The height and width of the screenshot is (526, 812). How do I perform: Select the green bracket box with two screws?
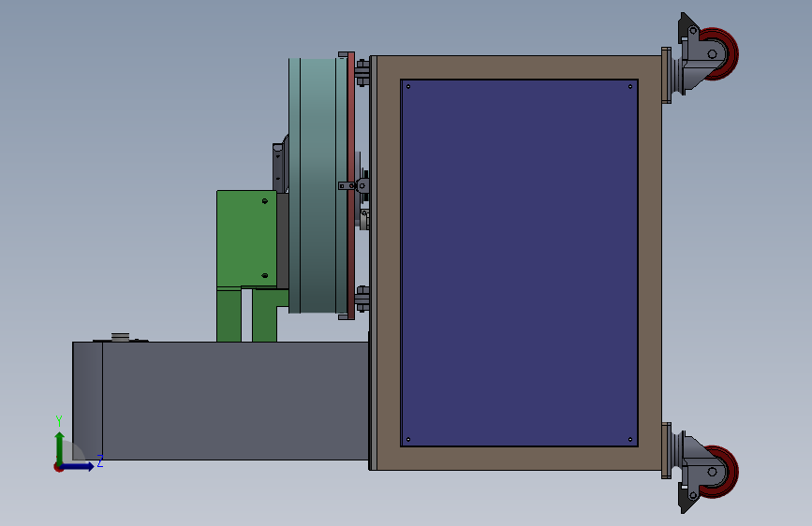(246, 239)
